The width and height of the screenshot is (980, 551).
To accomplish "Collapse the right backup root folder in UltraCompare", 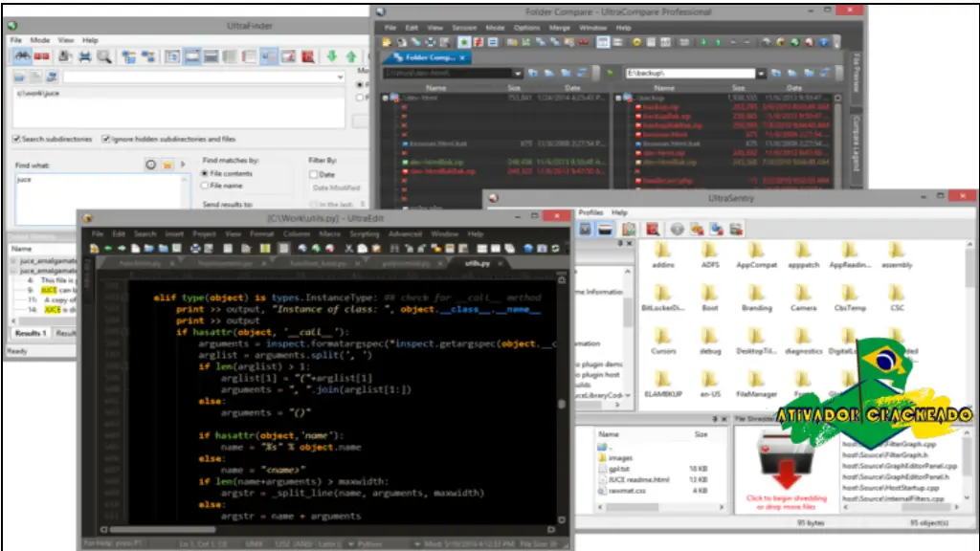I will click(618, 99).
